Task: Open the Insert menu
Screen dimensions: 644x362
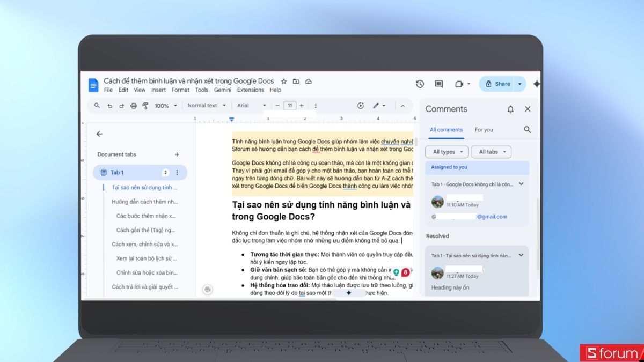Action: [158, 90]
